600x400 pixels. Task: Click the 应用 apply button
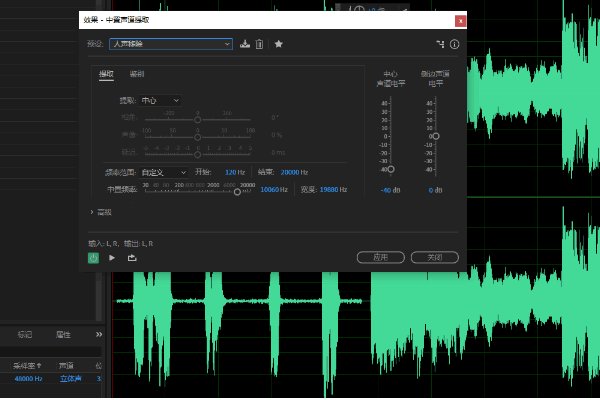[380, 257]
